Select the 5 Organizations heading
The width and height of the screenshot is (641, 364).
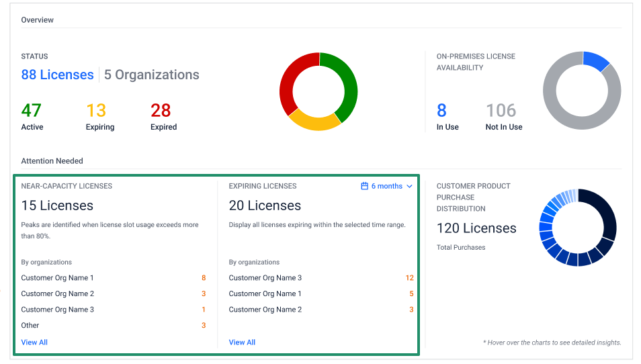click(151, 75)
